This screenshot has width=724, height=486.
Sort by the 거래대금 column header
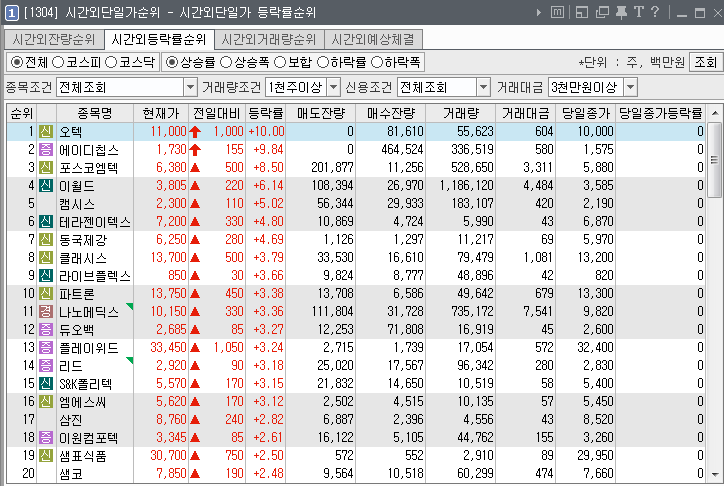pos(525,113)
